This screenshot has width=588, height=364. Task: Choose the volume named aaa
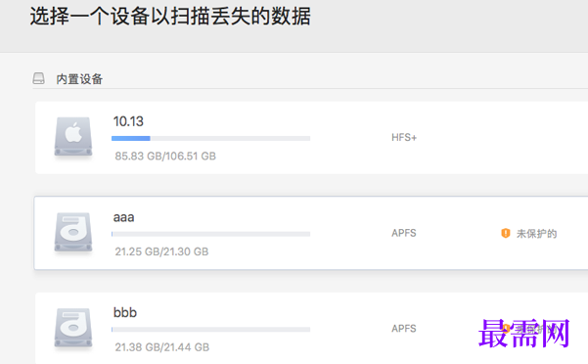(x=123, y=217)
